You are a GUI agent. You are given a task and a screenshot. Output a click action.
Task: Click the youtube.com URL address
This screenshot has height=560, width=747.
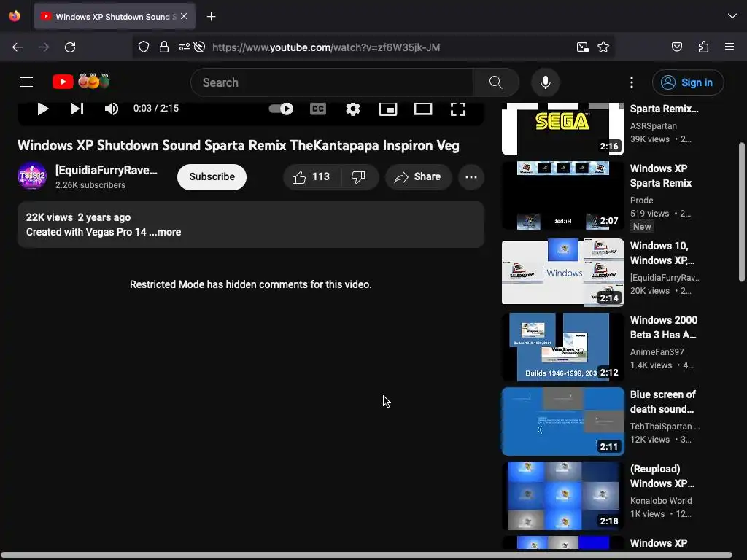tap(326, 47)
